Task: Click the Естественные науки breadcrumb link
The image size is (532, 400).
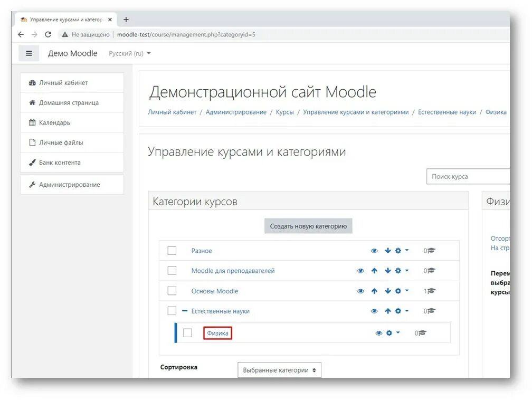Action: pos(447,112)
